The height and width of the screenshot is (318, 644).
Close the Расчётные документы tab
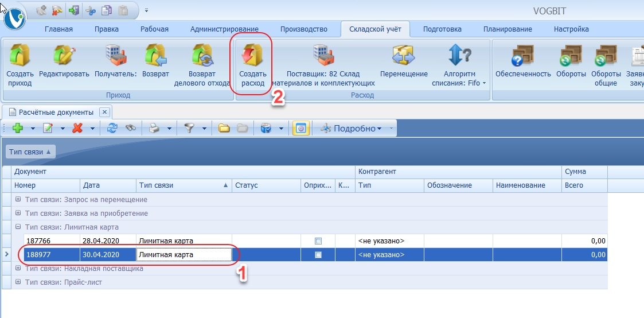pos(104,113)
